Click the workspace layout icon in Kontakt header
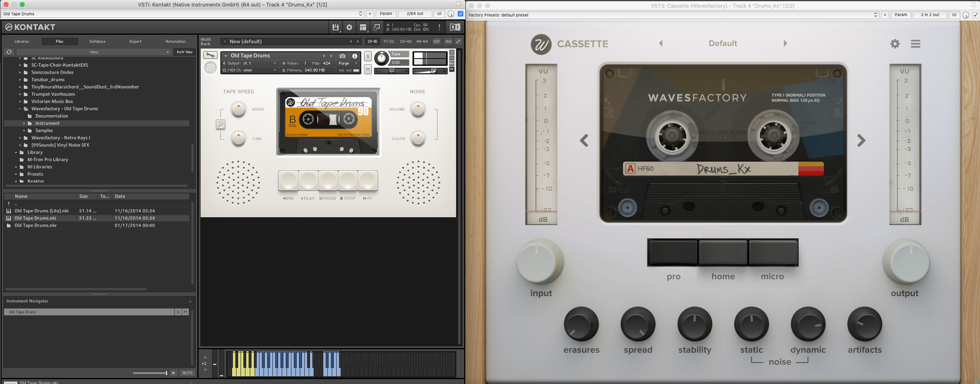 pos(362,27)
